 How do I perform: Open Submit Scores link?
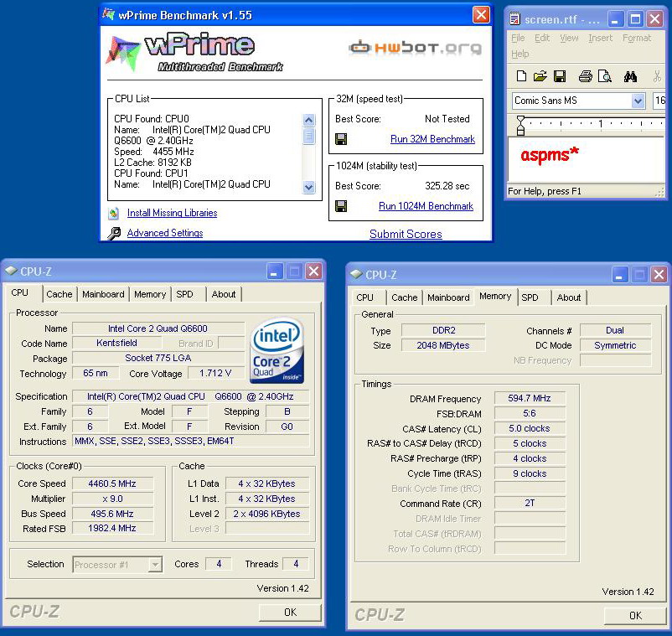point(406,234)
